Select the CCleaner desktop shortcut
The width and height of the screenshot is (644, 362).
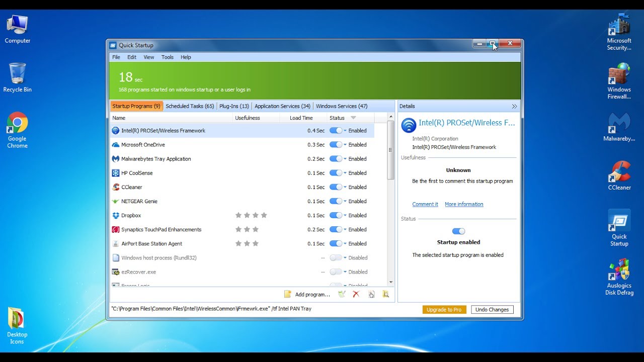click(x=619, y=176)
